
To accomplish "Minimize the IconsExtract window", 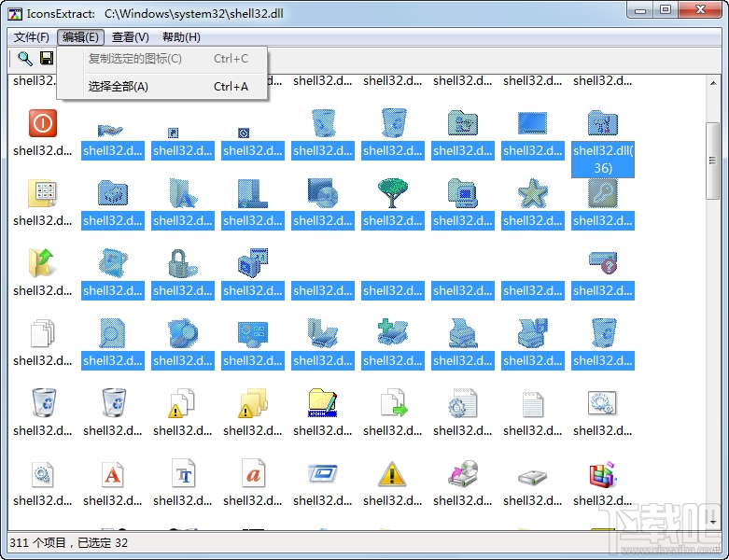I will tap(640, 9).
